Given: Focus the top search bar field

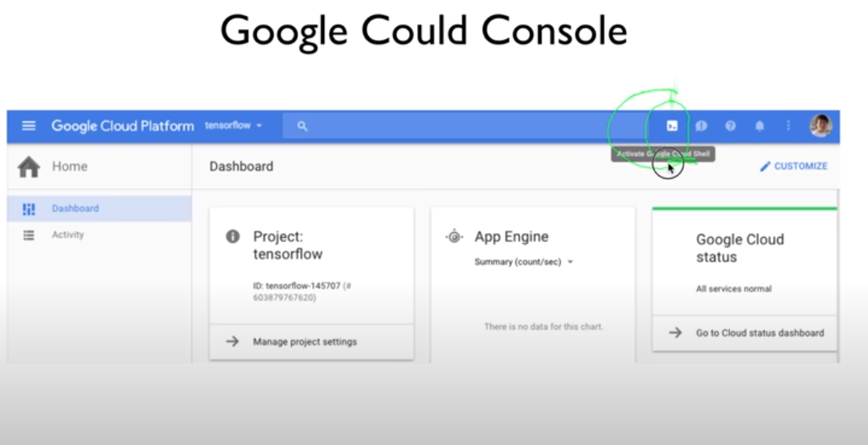Looking at the screenshot, I should pyautogui.click(x=465, y=126).
